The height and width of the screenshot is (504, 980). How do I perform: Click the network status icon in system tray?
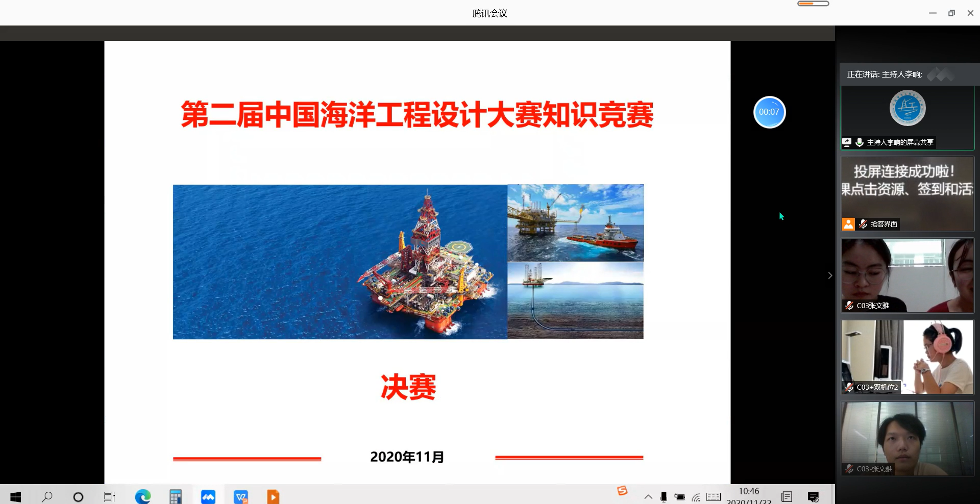[x=696, y=497]
